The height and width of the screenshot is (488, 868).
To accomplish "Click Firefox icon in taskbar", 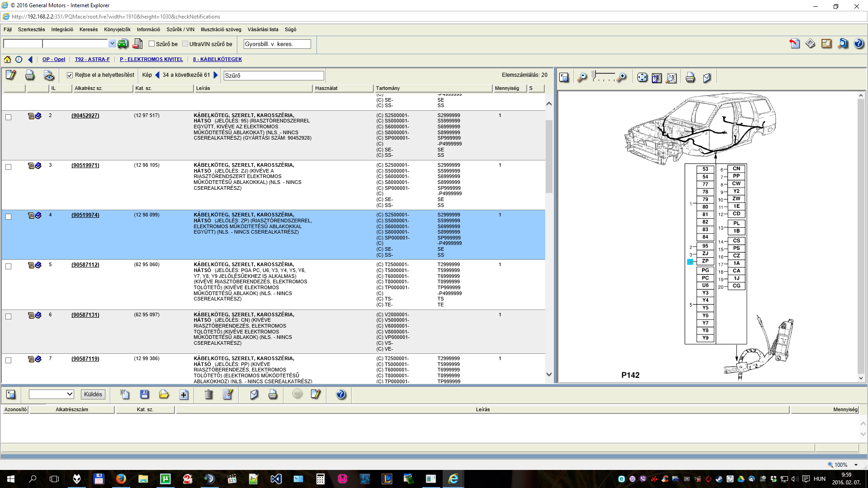I will click(121, 479).
